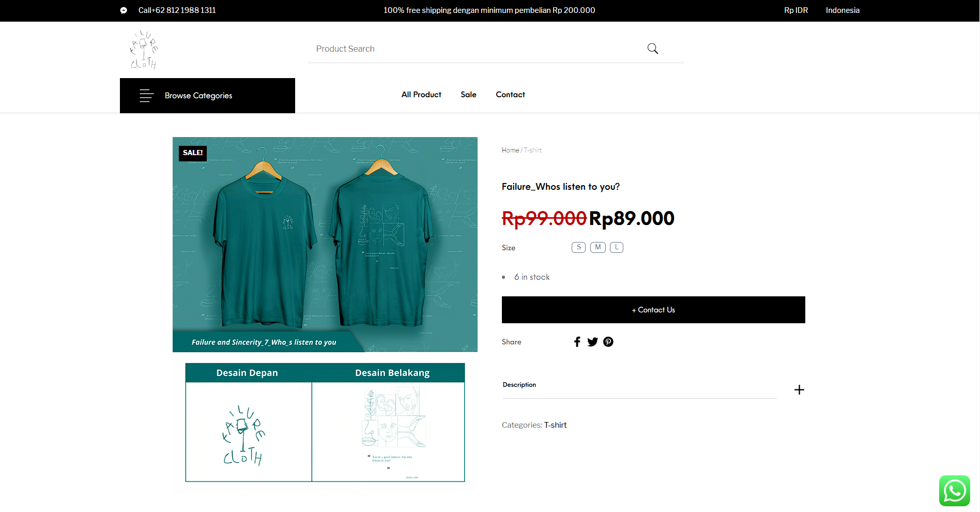The width and height of the screenshot is (980, 512).
Task: Select size M
Action: point(598,247)
